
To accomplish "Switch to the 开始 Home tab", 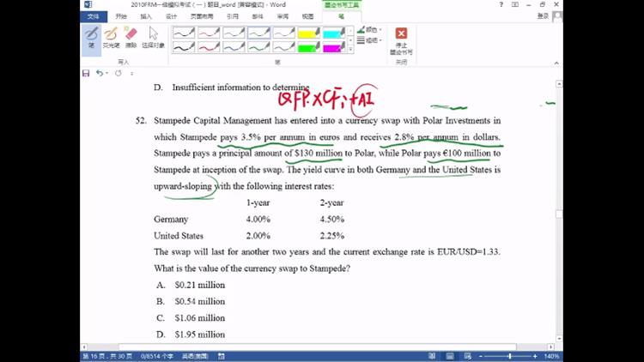I will (121, 16).
